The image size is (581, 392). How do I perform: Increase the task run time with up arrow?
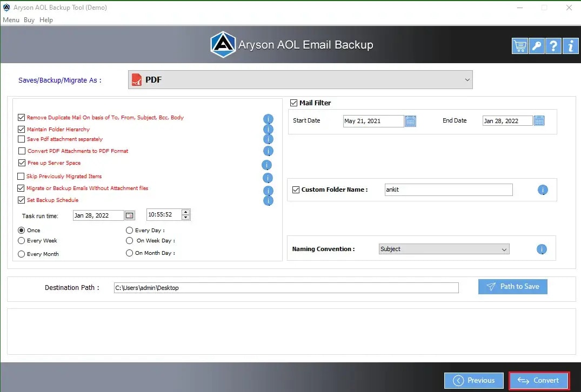pyautogui.click(x=185, y=212)
